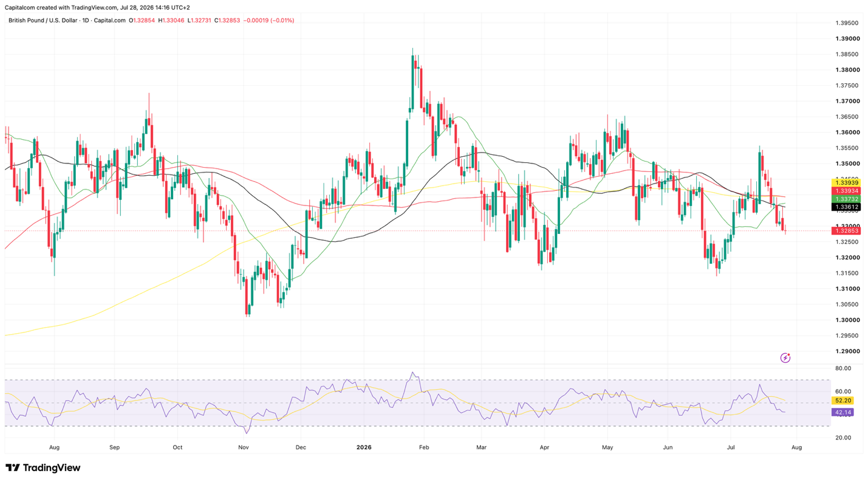
Task: Click the red 1.33934 price tag
Action: (846, 191)
